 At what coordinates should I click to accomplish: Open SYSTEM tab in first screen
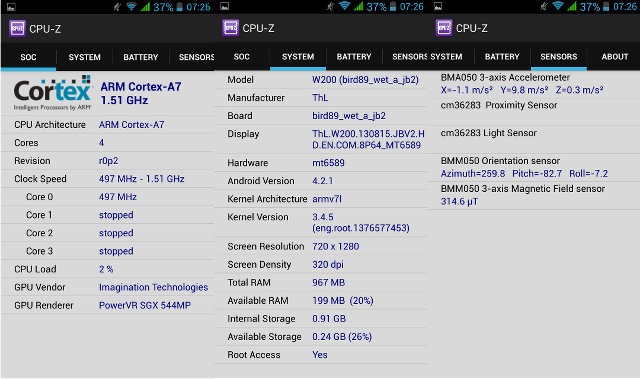tap(84, 57)
